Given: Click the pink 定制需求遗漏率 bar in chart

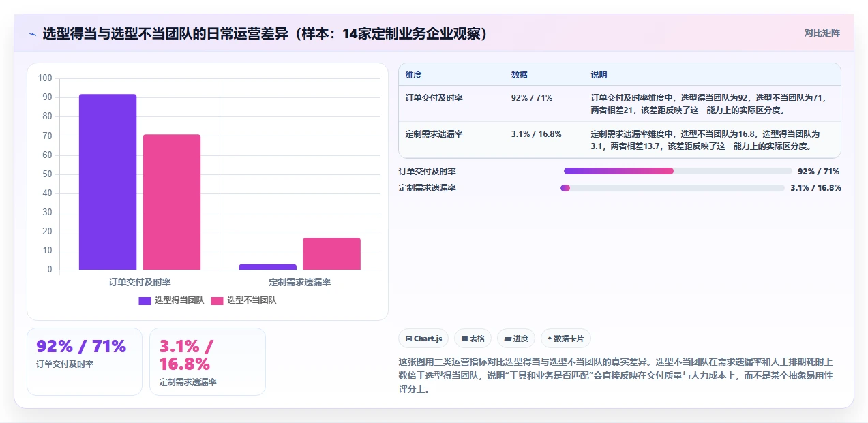Looking at the screenshot, I should [331, 254].
